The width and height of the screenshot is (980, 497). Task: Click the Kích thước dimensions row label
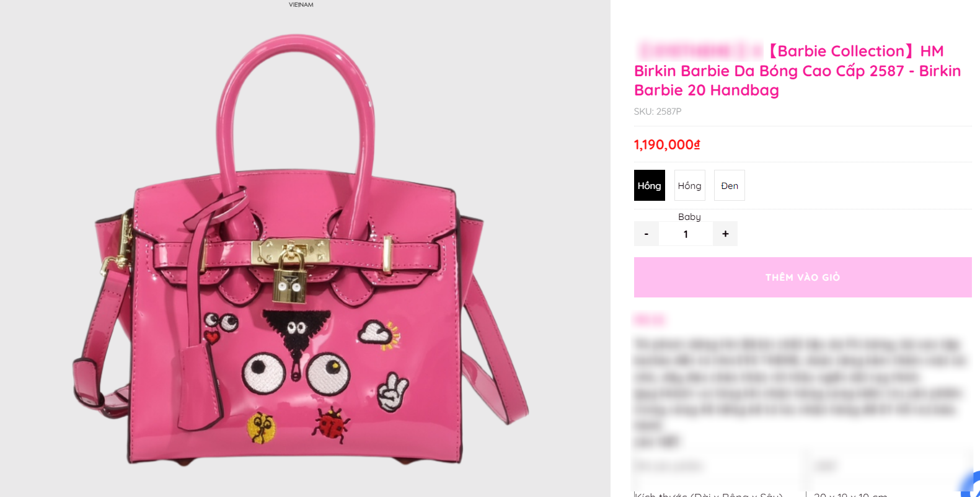(709, 494)
